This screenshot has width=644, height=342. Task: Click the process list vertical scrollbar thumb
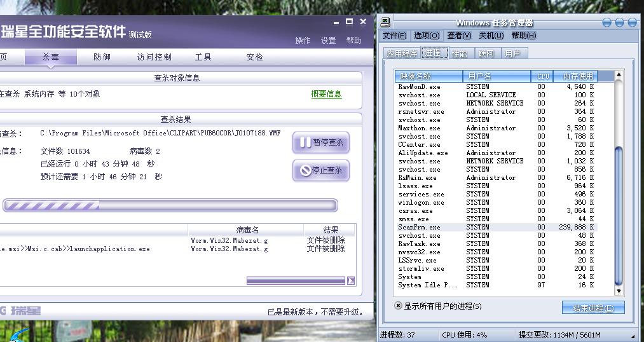619,215
